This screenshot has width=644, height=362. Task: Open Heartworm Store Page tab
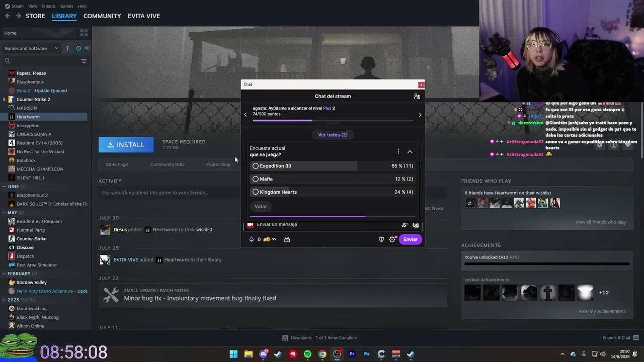(117, 164)
